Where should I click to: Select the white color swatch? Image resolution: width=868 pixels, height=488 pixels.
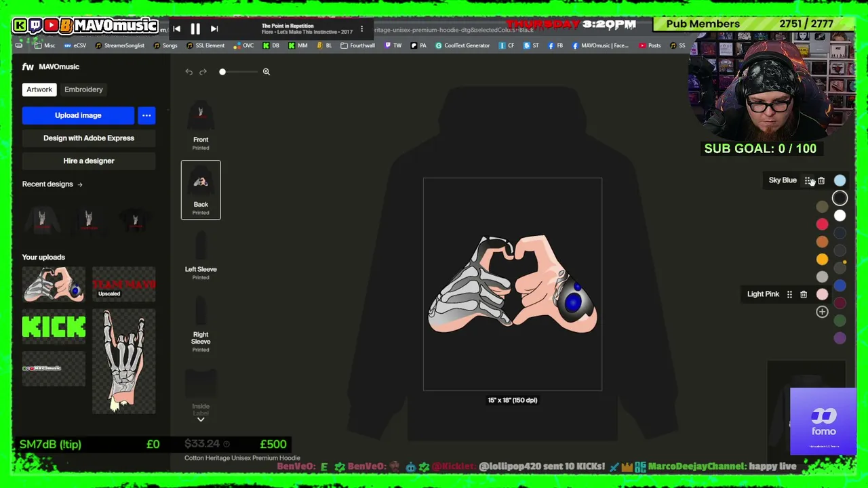point(840,216)
